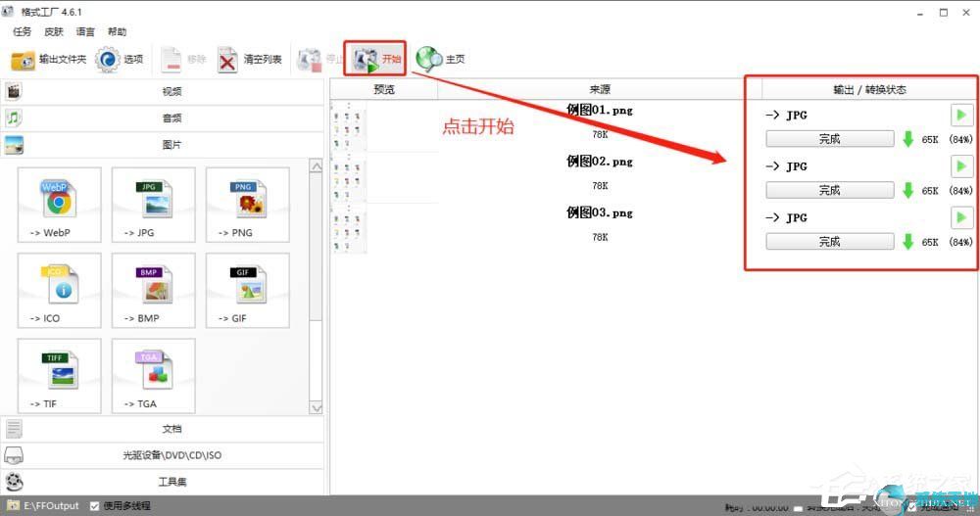Open the 语言 language menu
The image size is (980, 516).
pyautogui.click(x=85, y=31)
